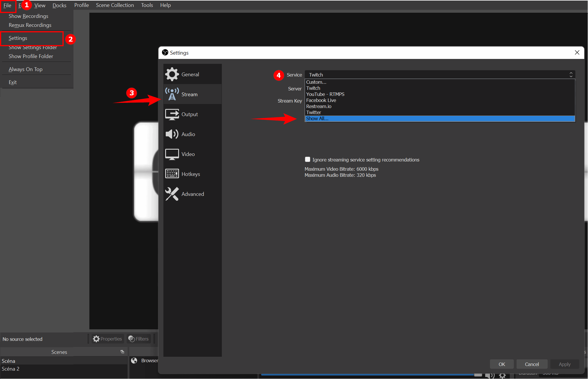Select the Scéna 2 scene
The image size is (588, 379).
tap(64, 369)
